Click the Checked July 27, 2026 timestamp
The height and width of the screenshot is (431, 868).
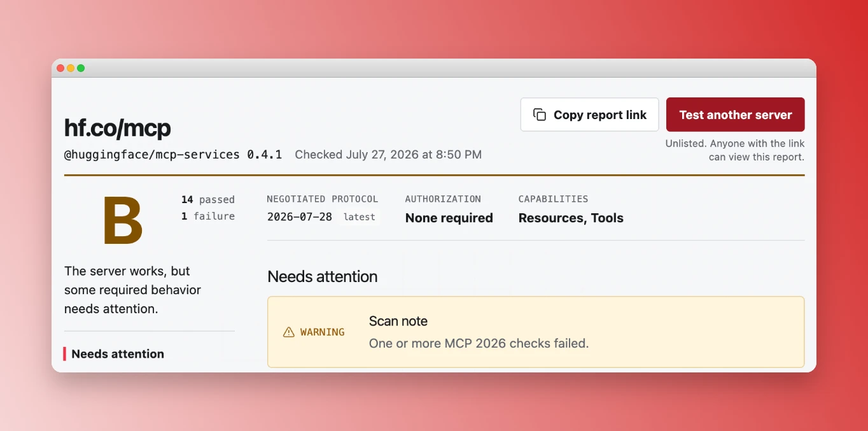click(388, 155)
